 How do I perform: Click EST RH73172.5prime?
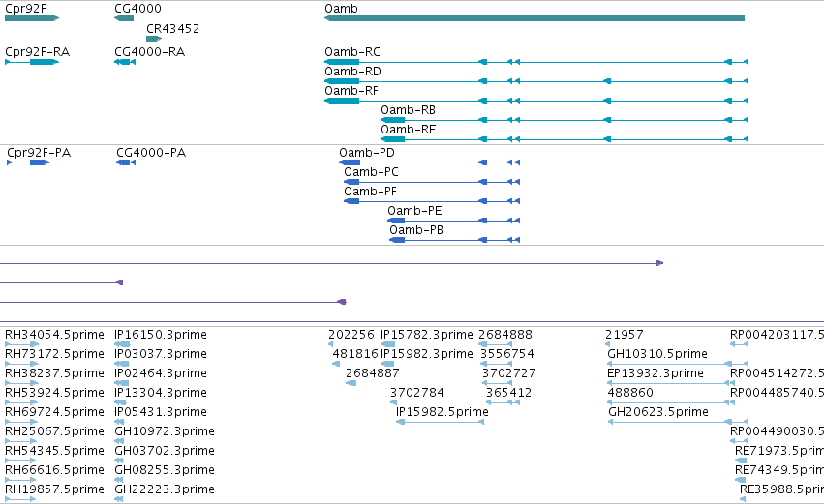[x=54, y=354]
